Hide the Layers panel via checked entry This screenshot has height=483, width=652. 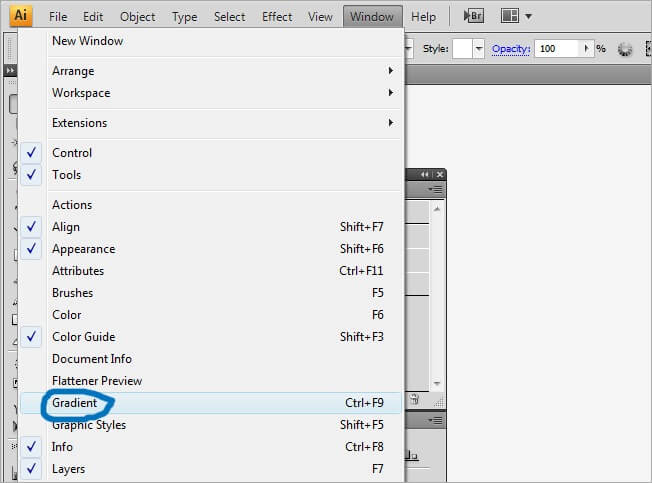coord(68,469)
